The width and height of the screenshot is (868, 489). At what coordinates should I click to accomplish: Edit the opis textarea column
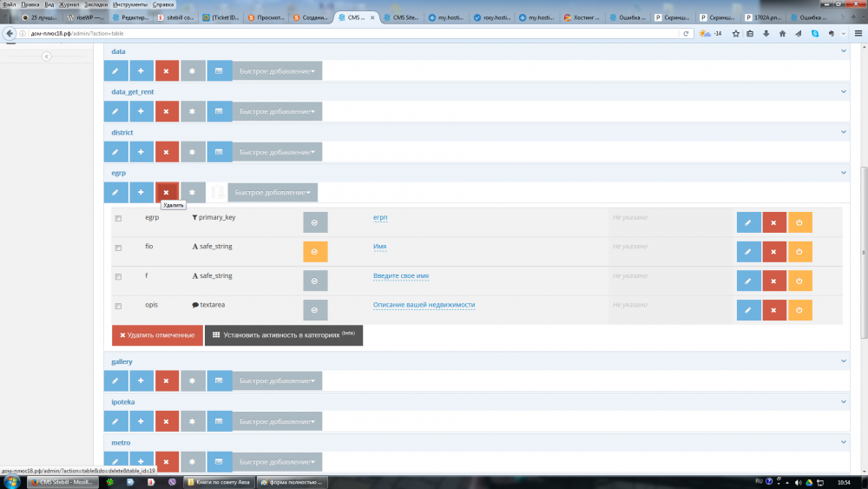point(748,310)
